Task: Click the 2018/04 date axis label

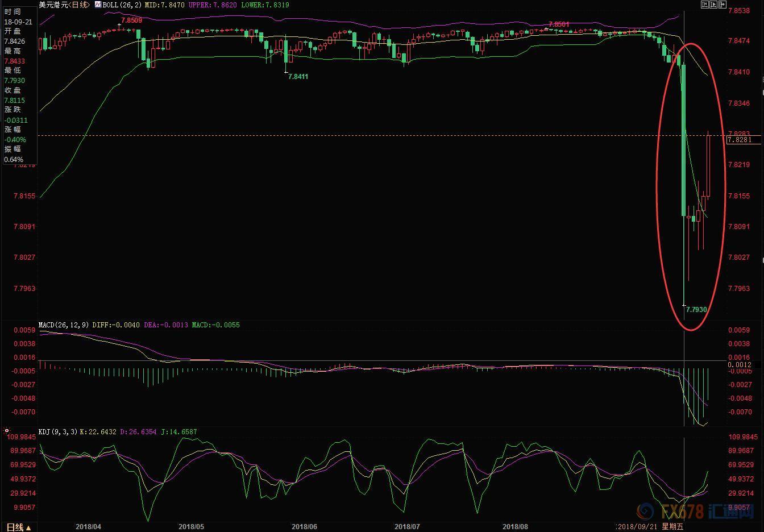Action: (88, 527)
